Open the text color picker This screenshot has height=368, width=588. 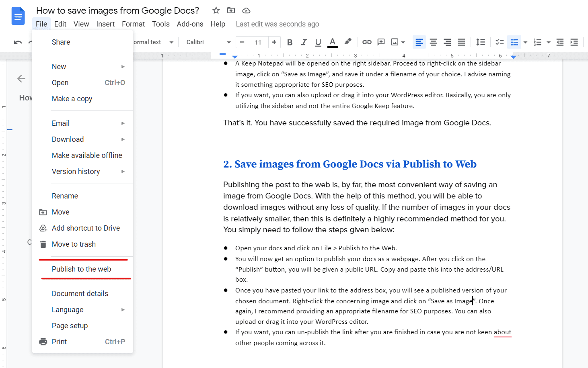click(x=332, y=42)
